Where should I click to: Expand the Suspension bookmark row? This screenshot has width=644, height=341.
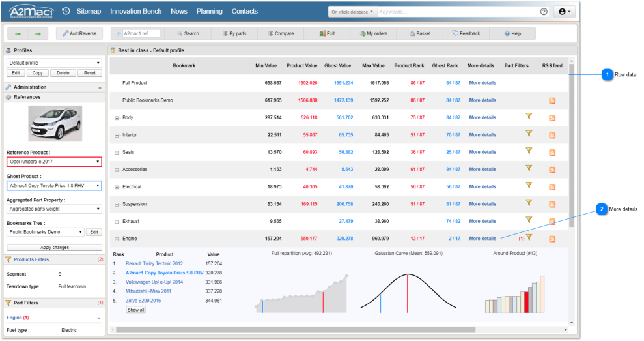tap(117, 205)
